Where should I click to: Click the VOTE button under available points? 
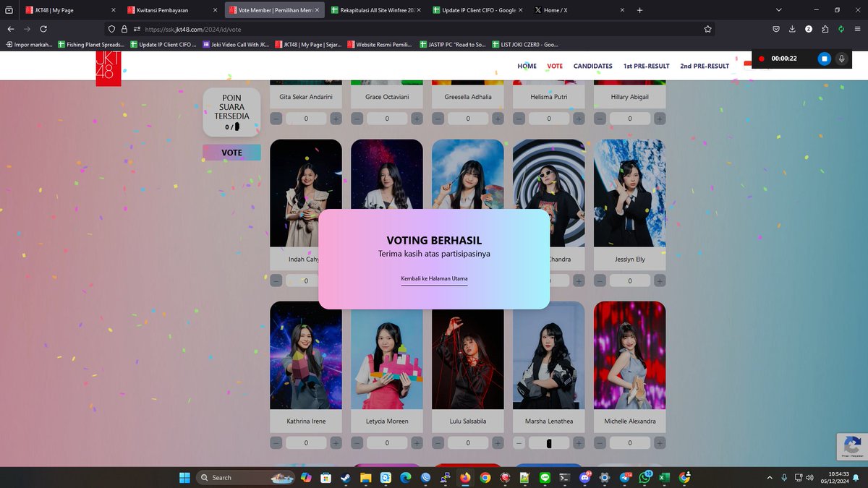[231, 153]
